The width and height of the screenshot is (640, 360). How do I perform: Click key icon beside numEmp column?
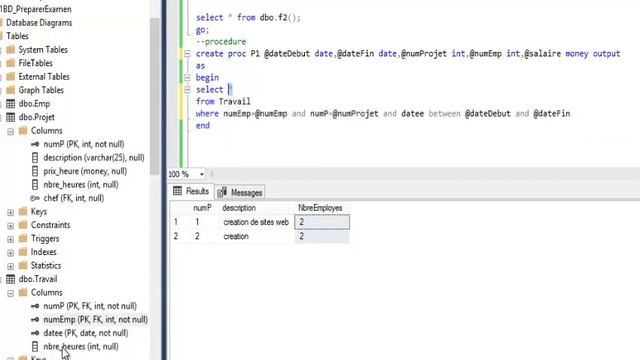35,320
